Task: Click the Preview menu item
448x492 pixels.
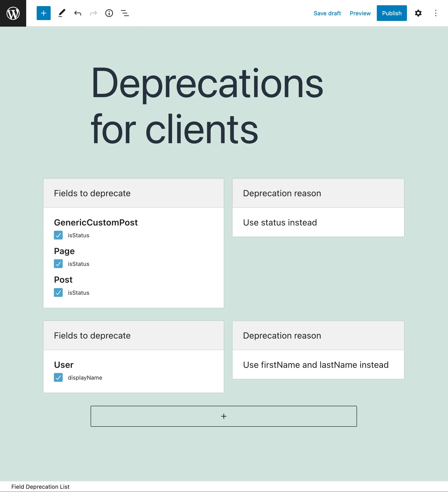Action: (360, 13)
